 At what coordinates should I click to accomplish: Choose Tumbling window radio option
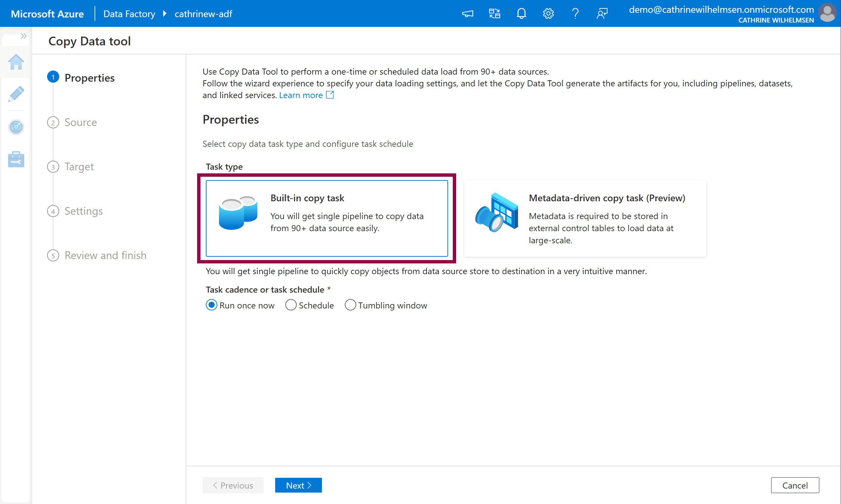(350, 305)
